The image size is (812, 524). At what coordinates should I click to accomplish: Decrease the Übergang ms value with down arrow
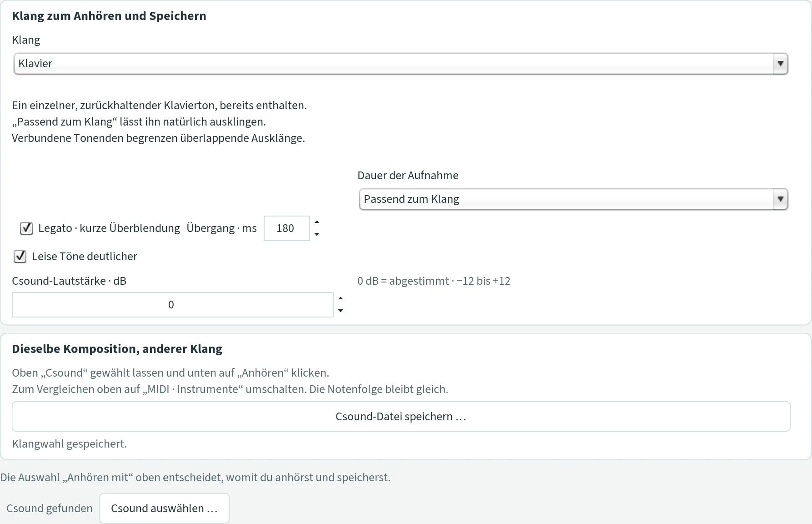[x=317, y=234]
